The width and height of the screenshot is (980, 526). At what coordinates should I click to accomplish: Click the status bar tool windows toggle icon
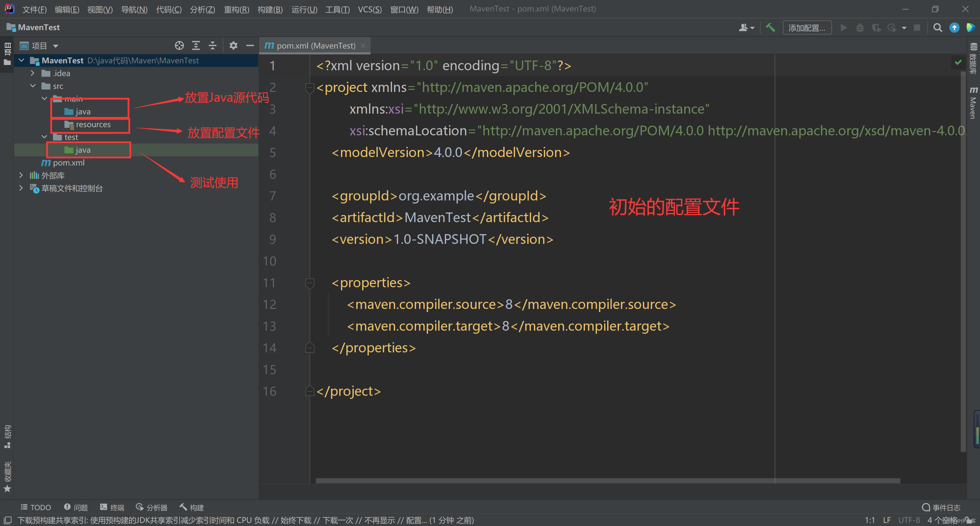[8, 520]
